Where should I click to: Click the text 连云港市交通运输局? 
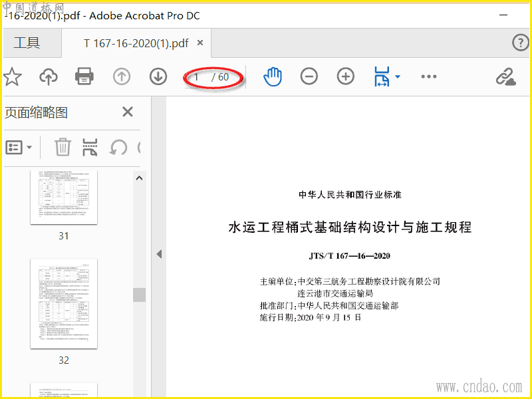point(335,293)
